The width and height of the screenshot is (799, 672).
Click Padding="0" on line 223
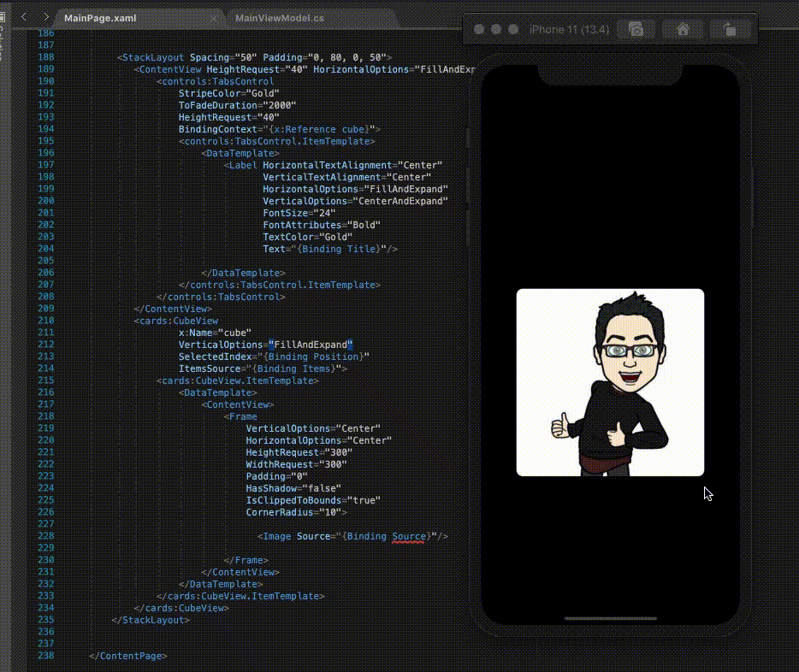pyautogui.click(x=276, y=476)
